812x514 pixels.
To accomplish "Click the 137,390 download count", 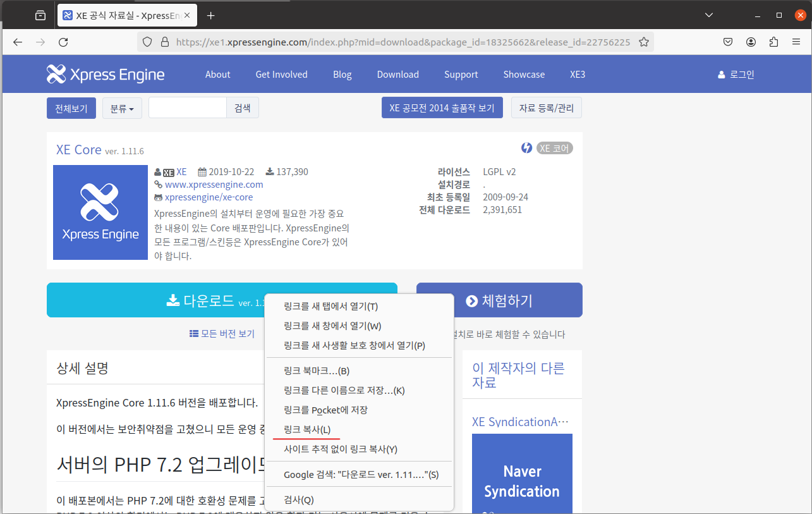I will (x=292, y=172).
